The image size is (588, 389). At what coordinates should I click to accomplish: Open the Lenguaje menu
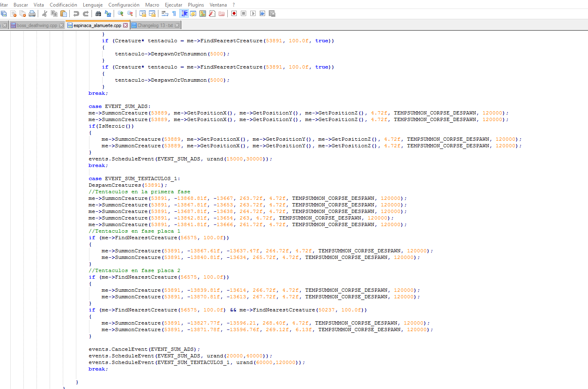93,5
